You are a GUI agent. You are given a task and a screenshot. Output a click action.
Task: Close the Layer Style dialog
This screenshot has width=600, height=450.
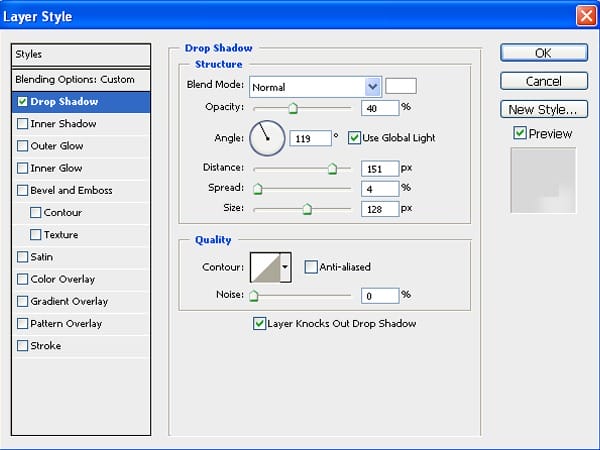pos(586,16)
